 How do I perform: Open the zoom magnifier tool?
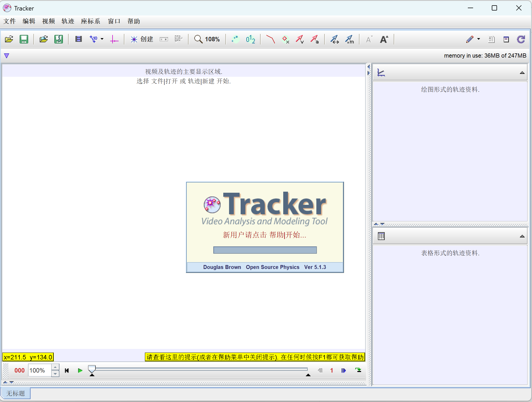coord(198,39)
